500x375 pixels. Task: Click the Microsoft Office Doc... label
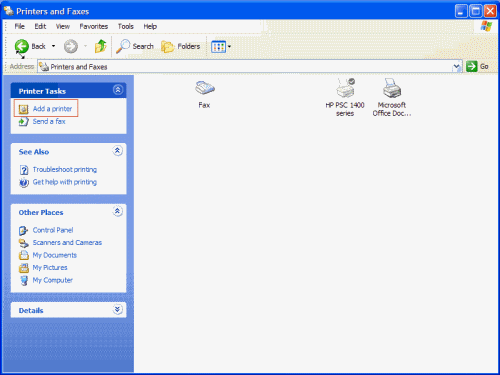point(392,109)
